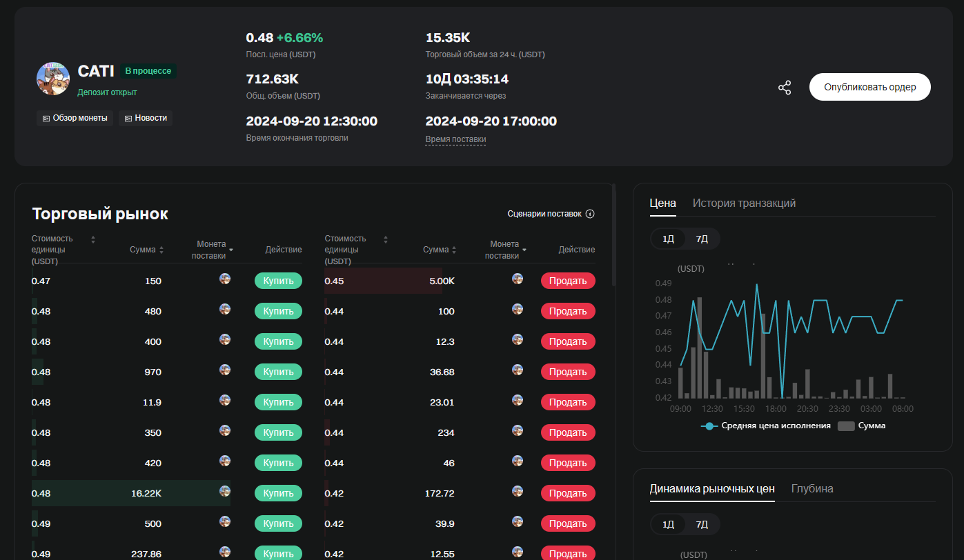This screenshot has height=560, width=964.
Task: Open sell-side Монета поставки filter
Action: (524, 250)
